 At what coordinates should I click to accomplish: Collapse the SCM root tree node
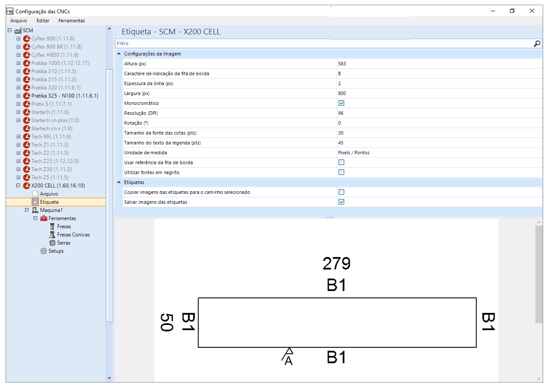(9, 31)
